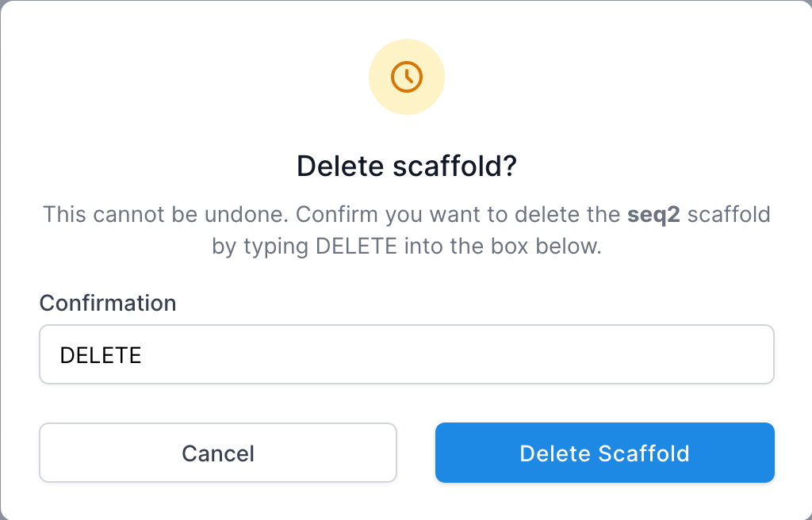Screen dimensions: 812x520
Task: Click the clock hands inside the icon
Action: coord(408,76)
